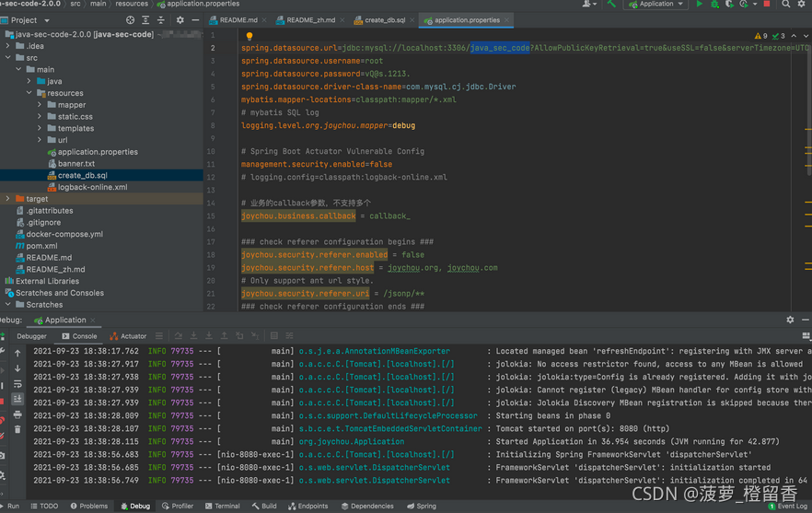Click console Down the Stack Trace arrow
Screen dimensions: 812x513
17,368
